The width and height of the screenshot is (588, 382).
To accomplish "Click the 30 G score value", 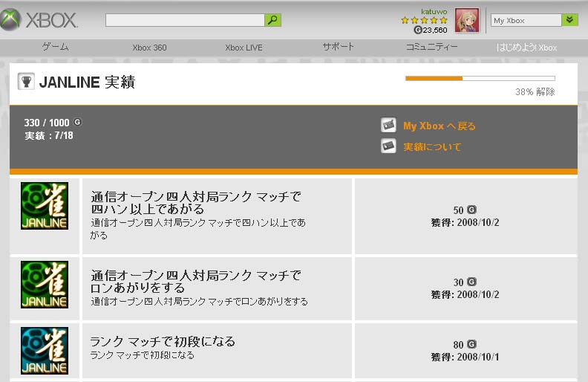I will pos(465,282).
